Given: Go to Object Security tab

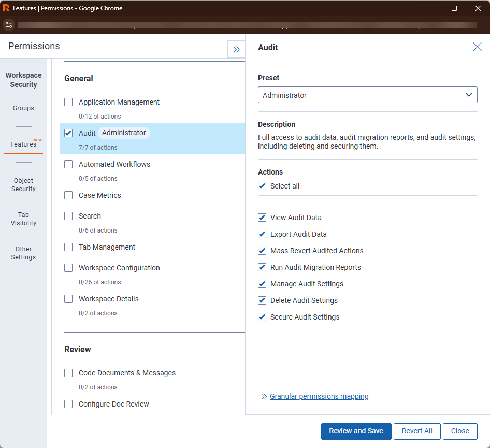Looking at the screenshot, I should tap(23, 184).
